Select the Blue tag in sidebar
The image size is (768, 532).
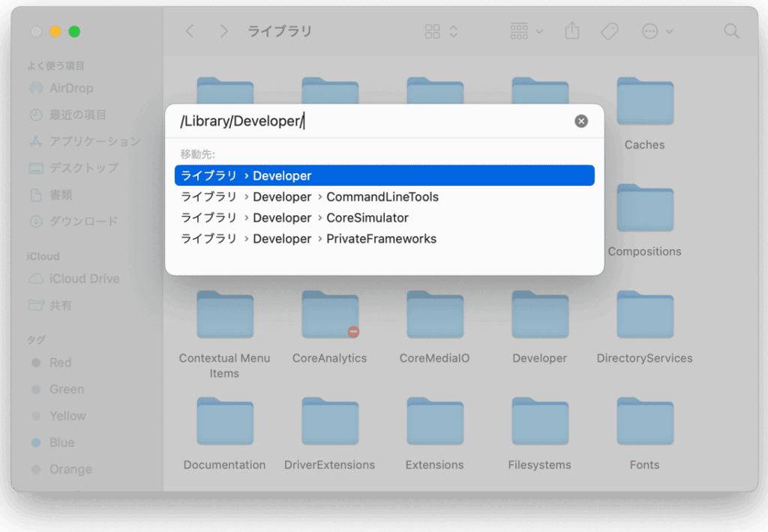61,443
